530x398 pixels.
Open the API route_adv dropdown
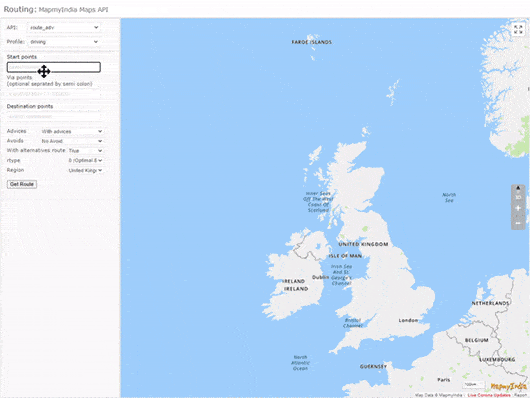click(x=64, y=27)
